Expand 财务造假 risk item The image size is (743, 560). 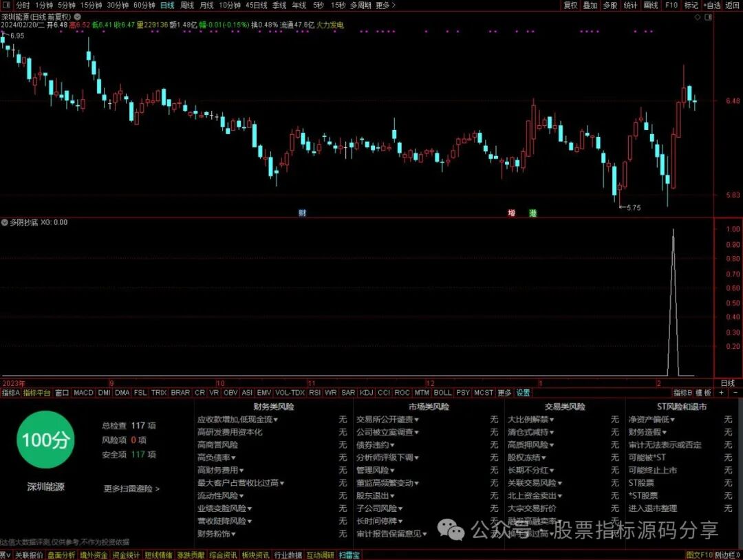coord(647,432)
